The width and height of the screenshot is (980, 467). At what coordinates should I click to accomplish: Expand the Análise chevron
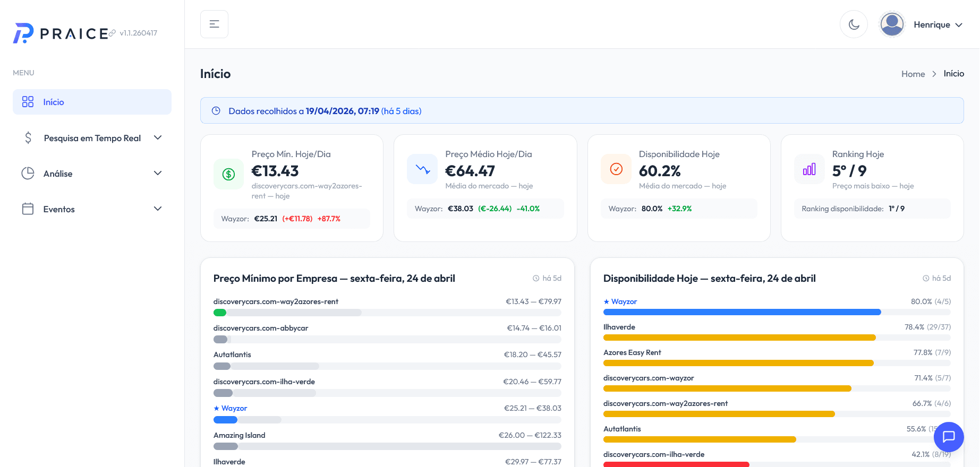[x=158, y=174]
